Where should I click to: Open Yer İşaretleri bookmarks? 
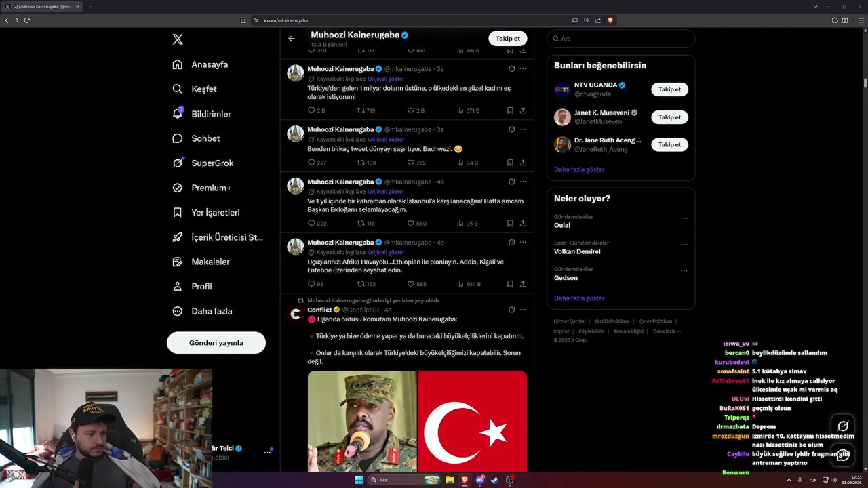[x=205, y=212]
